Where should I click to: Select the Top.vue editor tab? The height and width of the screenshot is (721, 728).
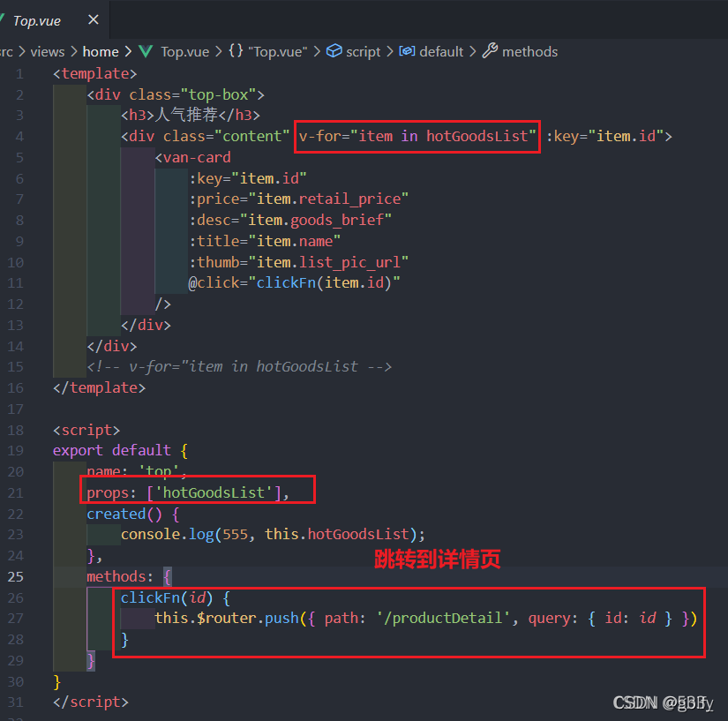coord(54,19)
